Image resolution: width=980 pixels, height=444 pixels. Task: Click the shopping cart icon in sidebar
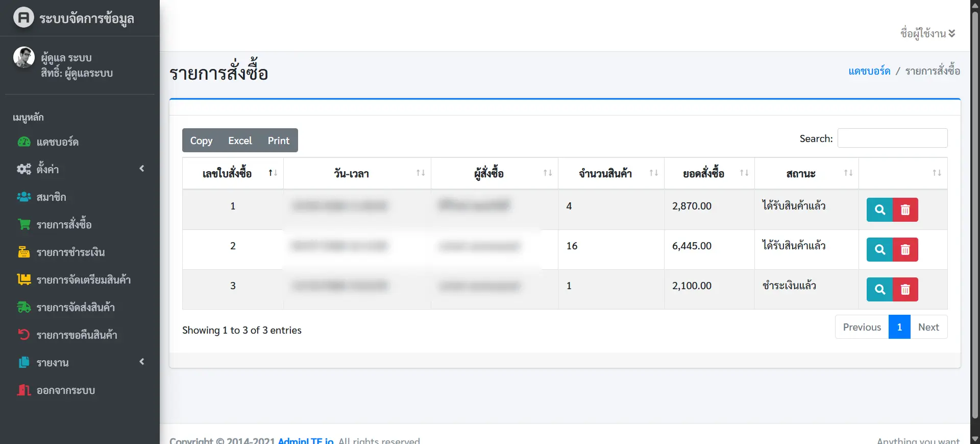pos(24,224)
